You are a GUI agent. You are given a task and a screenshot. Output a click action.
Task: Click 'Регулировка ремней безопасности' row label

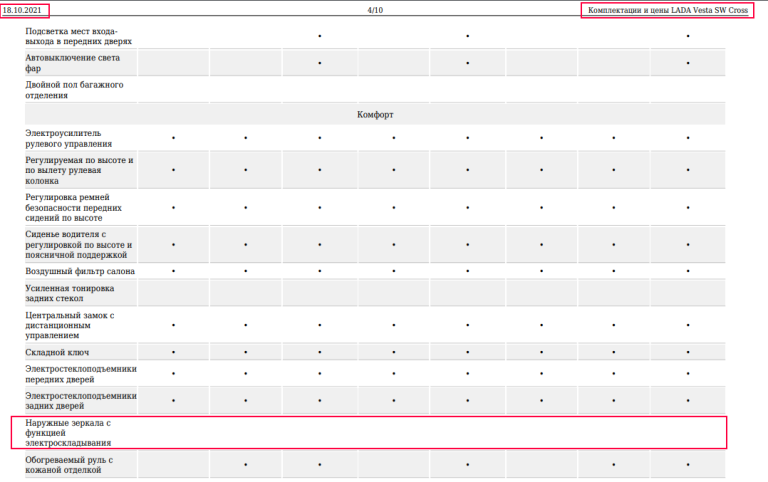[75, 208]
